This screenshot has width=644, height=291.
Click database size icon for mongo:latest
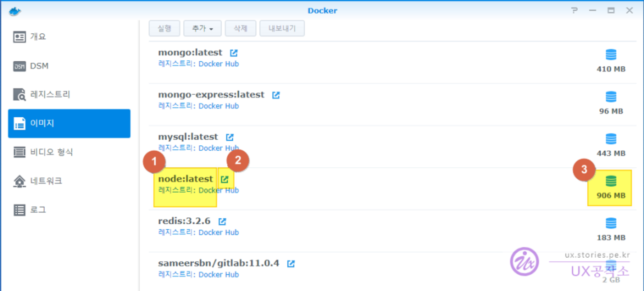point(611,55)
